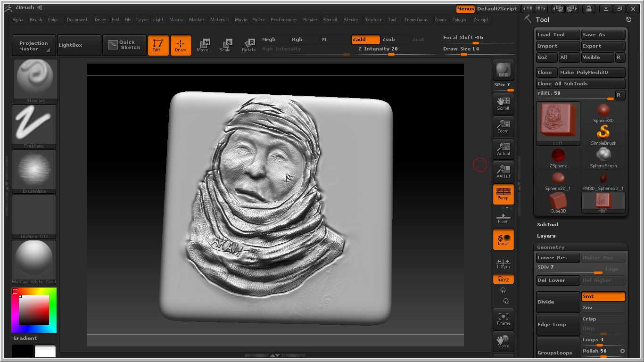The width and height of the screenshot is (644, 362).
Task: Select the Cube3D tool thumbnail
Action: [558, 203]
